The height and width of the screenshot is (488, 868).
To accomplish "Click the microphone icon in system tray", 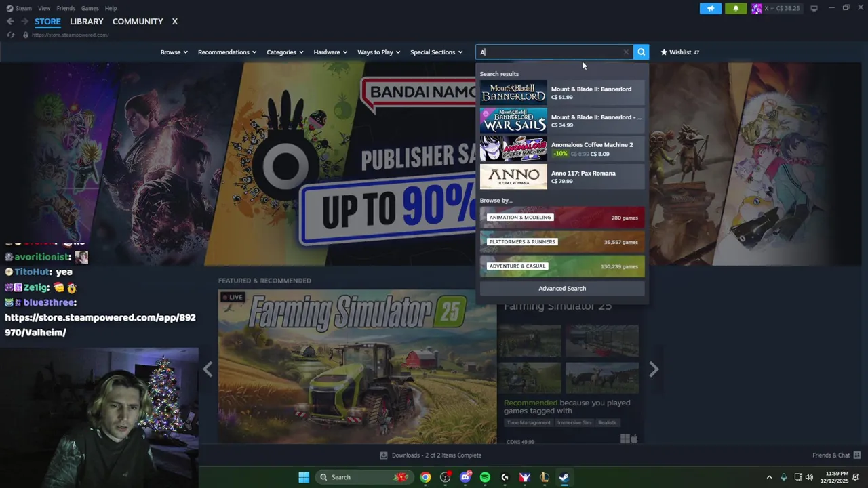I will pos(784,477).
